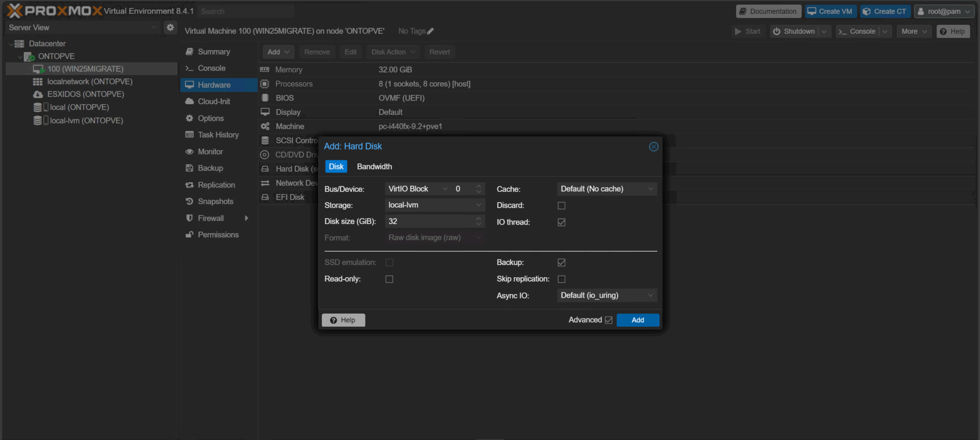Select the Datacenter server icon

coord(19,43)
